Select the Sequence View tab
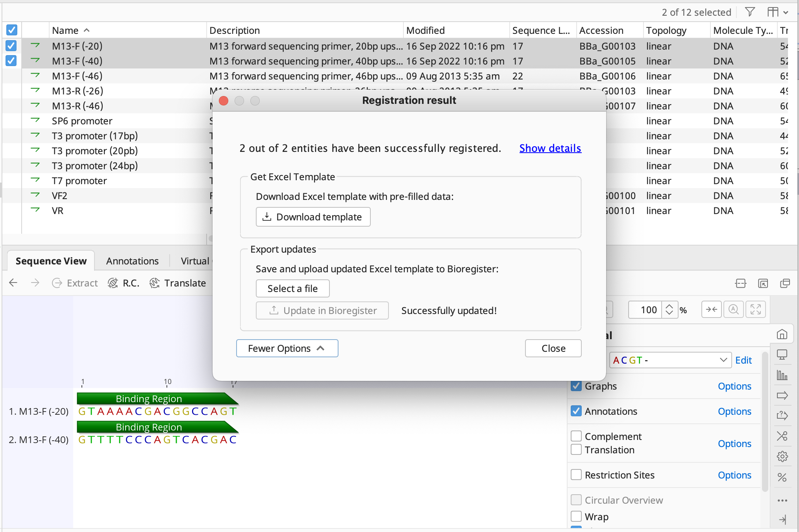799x532 pixels. point(51,261)
